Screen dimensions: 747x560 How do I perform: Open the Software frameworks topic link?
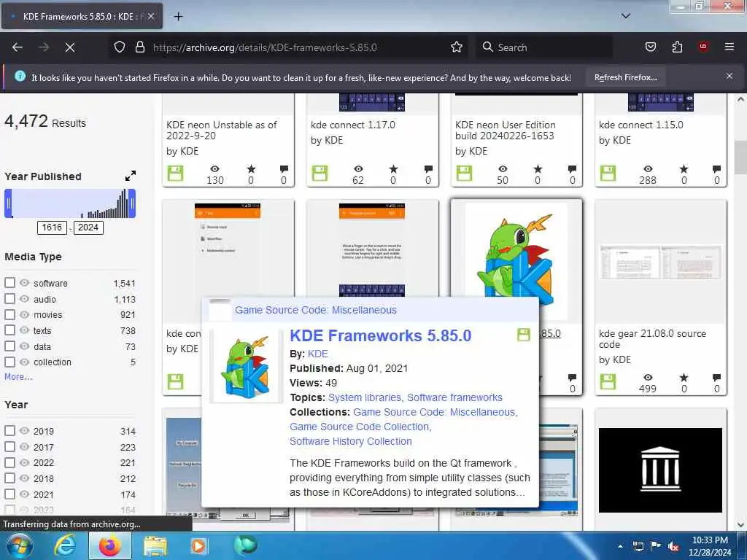click(454, 397)
